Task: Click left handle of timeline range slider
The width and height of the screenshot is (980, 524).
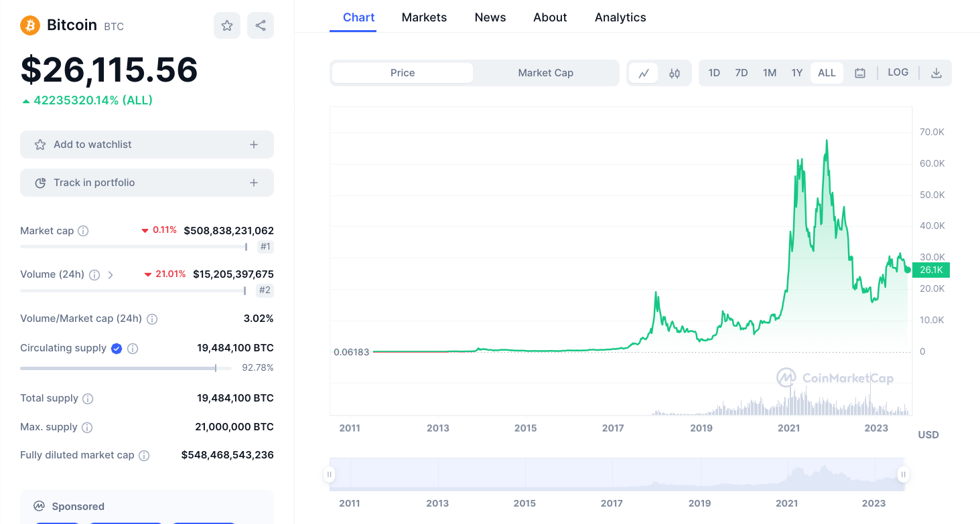Action: click(330, 475)
